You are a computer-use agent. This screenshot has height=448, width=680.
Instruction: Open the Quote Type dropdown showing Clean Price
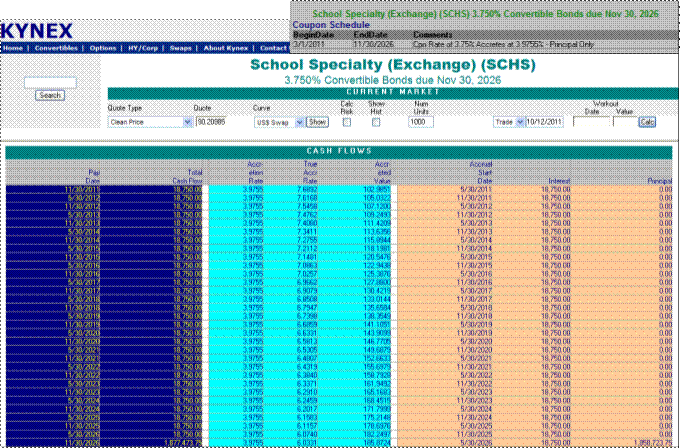(x=150, y=122)
